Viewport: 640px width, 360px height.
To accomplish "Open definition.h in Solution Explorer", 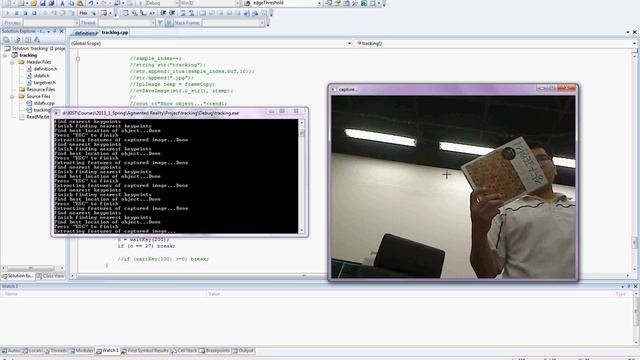I will [45, 69].
